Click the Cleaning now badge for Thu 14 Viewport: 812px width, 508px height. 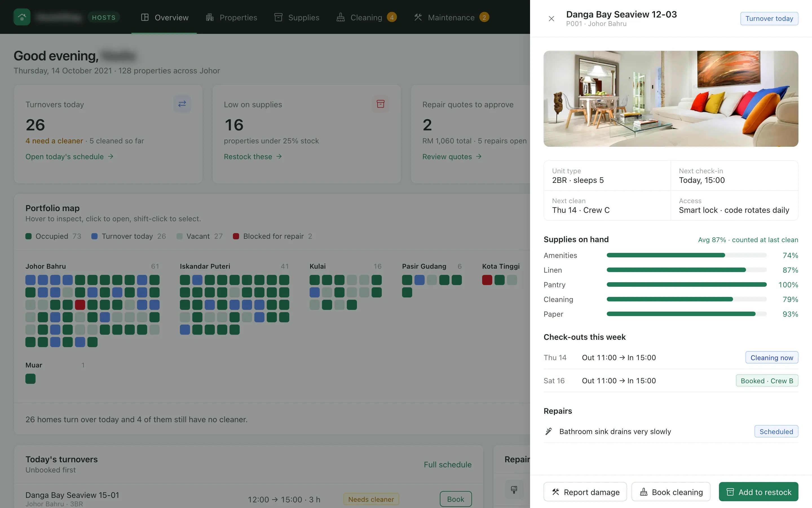[x=772, y=358]
